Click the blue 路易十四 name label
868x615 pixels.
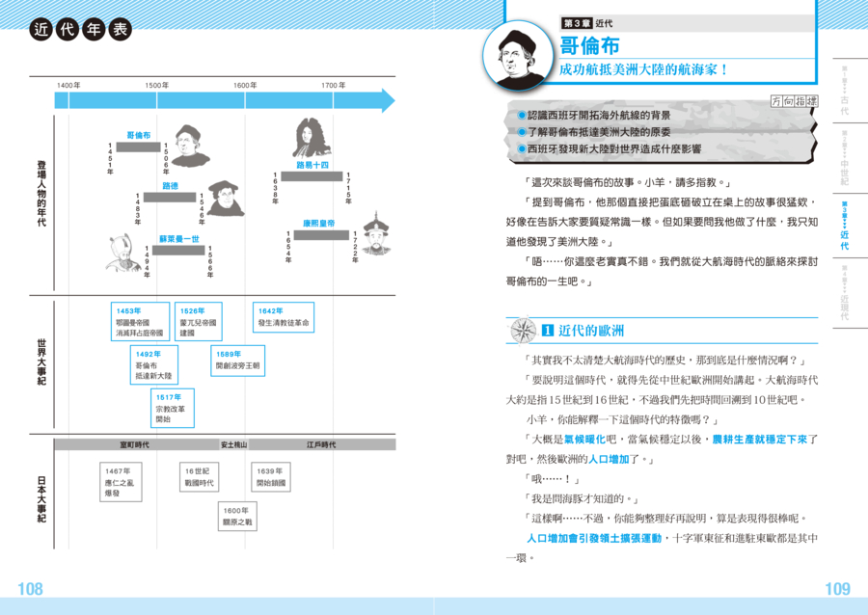click(x=312, y=165)
